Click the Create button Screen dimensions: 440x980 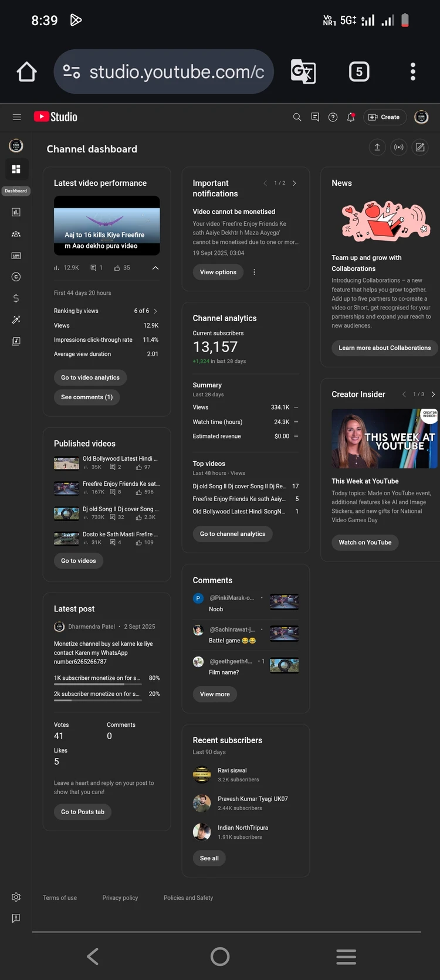pyautogui.click(x=384, y=117)
